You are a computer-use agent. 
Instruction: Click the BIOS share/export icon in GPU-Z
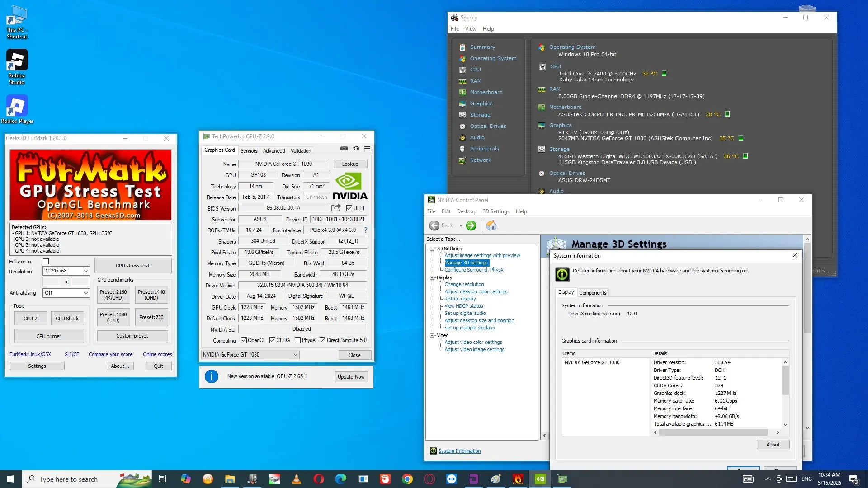click(x=336, y=208)
